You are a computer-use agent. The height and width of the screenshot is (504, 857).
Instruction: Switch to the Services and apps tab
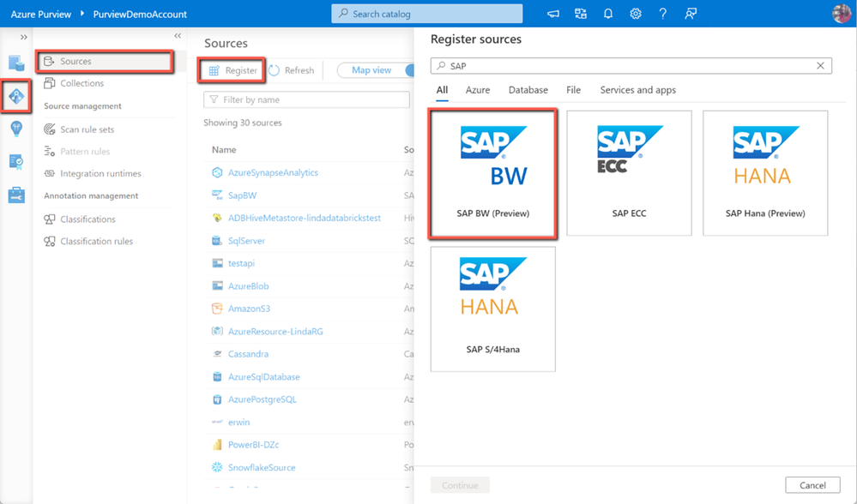(x=638, y=90)
